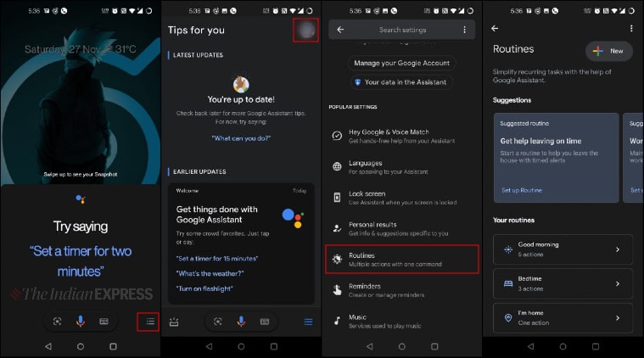This screenshot has height=358, width=644.
Task: Tap the Languages globe icon
Action: (x=337, y=166)
